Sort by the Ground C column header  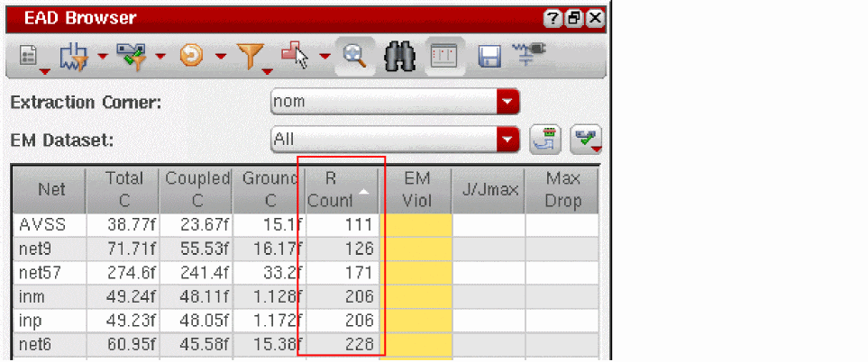(270, 190)
